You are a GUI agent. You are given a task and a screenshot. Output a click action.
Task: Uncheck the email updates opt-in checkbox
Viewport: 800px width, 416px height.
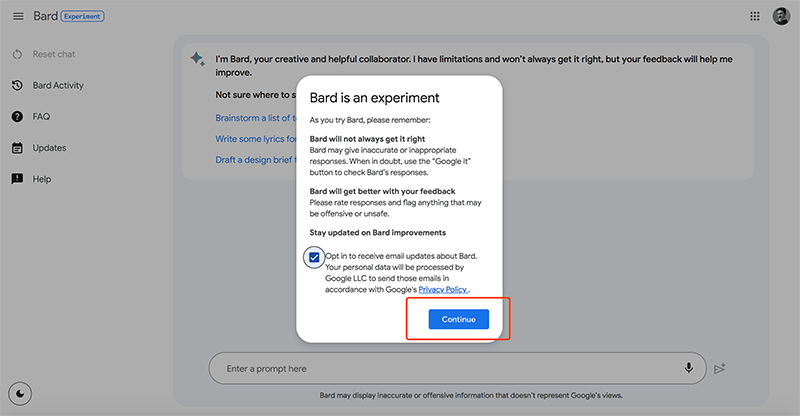[314, 257]
